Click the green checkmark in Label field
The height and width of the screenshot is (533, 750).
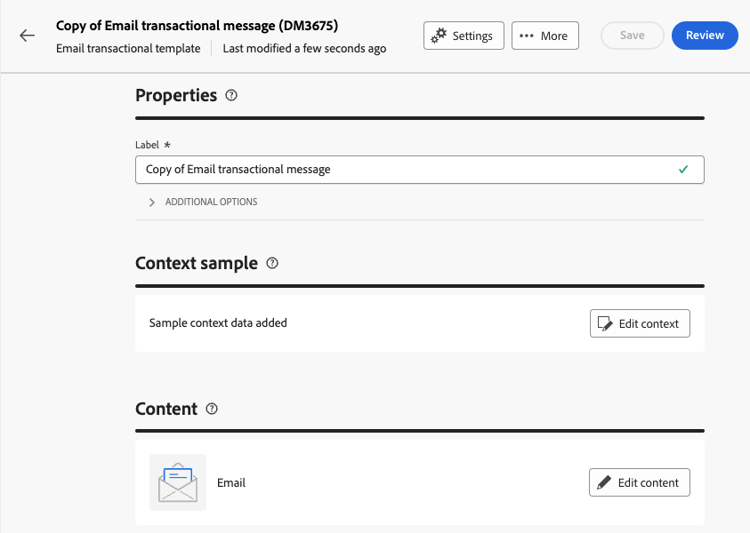[x=684, y=169]
